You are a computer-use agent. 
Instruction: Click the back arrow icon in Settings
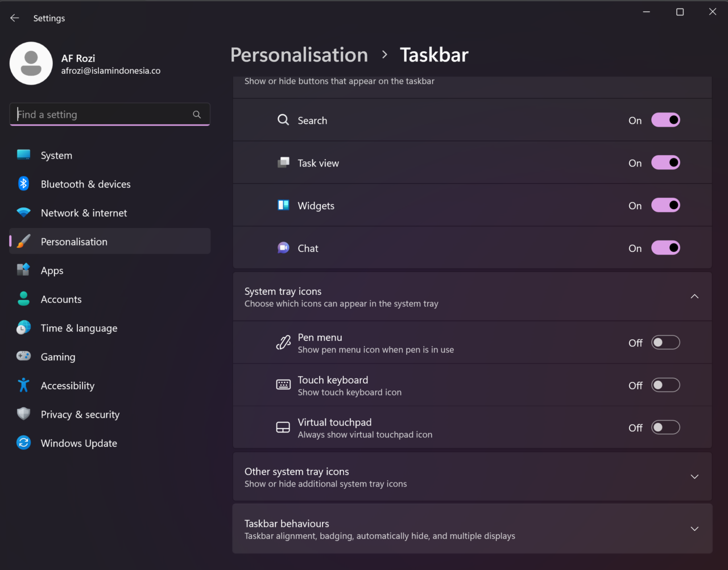[x=15, y=18]
